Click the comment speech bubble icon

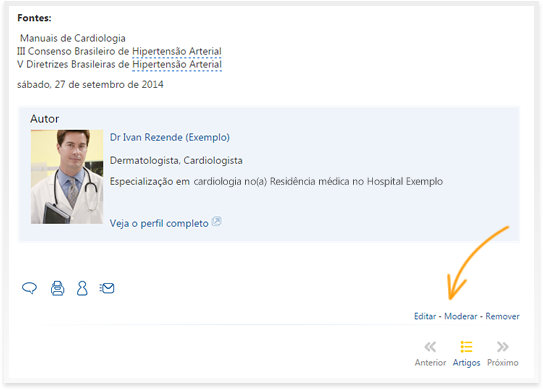tap(29, 288)
